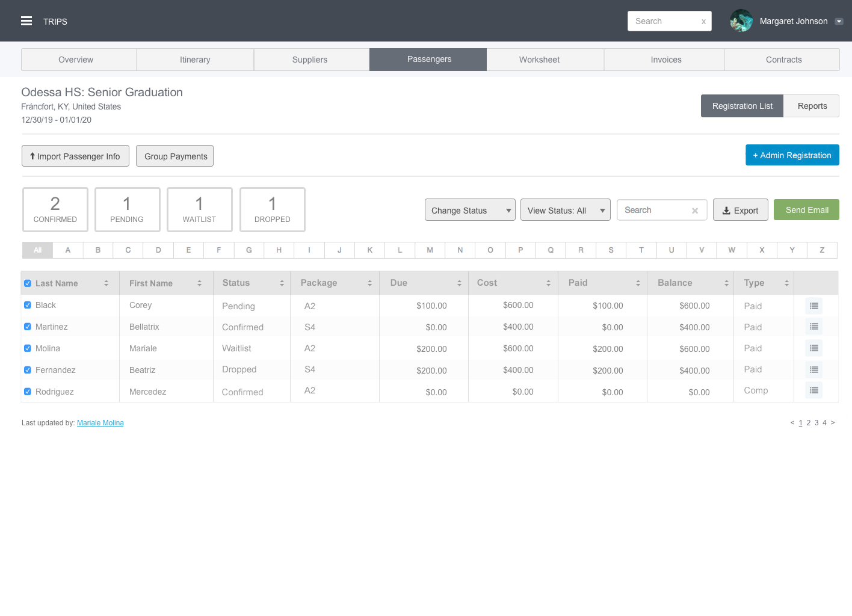Sort by Type column arrows
Viewport: 852px width, 616px height.
pos(786,283)
